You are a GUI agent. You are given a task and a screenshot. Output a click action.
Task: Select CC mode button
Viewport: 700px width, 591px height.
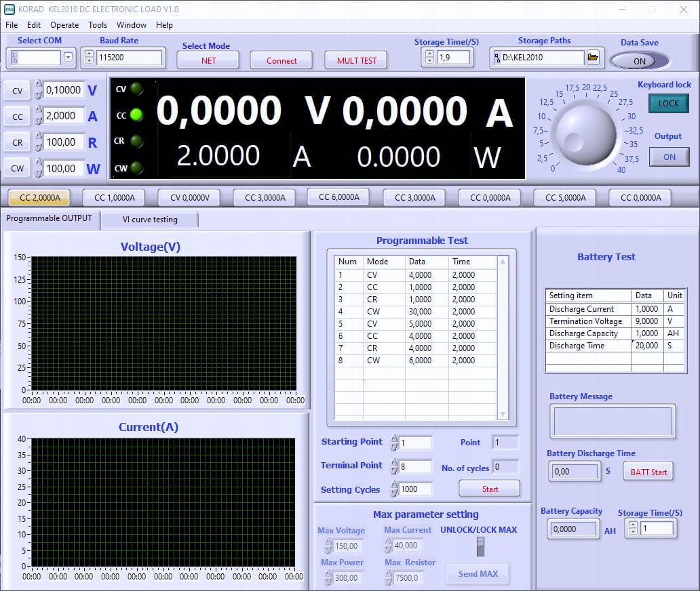click(x=17, y=117)
